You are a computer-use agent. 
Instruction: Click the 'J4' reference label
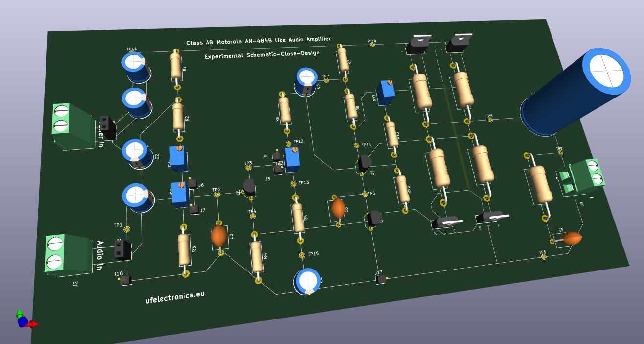265,156
